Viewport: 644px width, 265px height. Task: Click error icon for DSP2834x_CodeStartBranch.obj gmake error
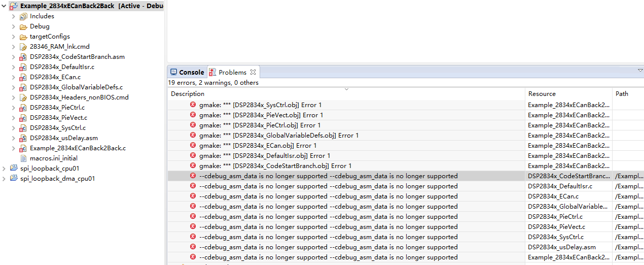coord(193,166)
